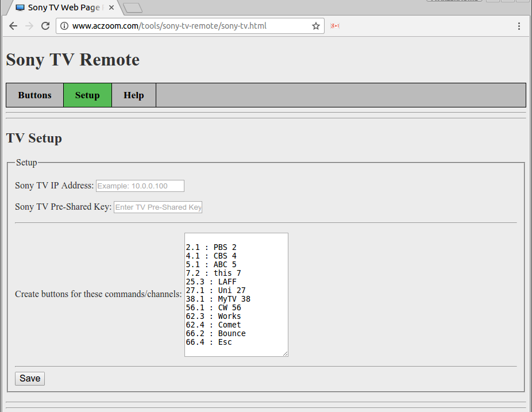532x412 pixels.
Task: Click the g+1 extension icon
Action: click(335, 26)
